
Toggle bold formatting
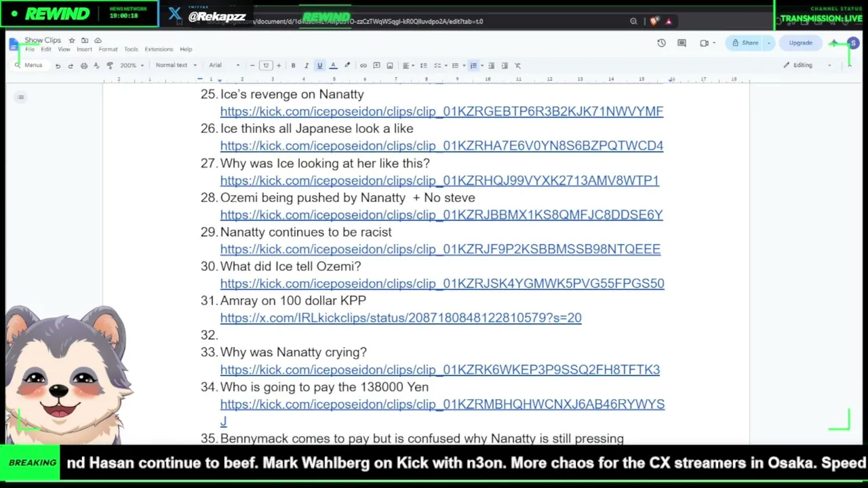click(x=293, y=66)
